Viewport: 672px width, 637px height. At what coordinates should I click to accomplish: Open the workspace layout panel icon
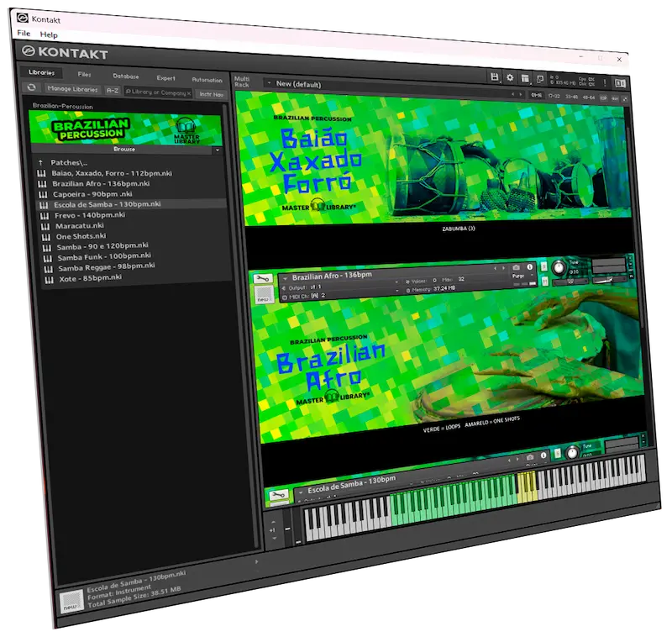(x=525, y=78)
